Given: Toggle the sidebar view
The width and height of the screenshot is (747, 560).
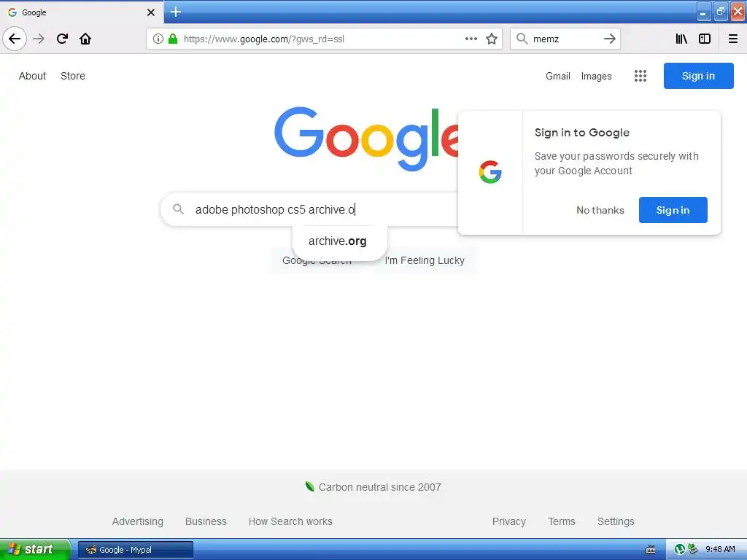Looking at the screenshot, I should click(x=705, y=39).
